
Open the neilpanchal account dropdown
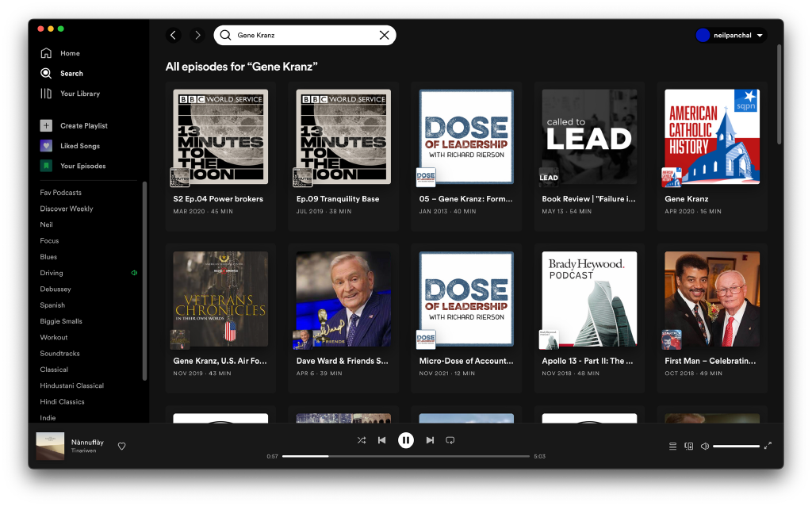pyautogui.click(x=731, y=35)
